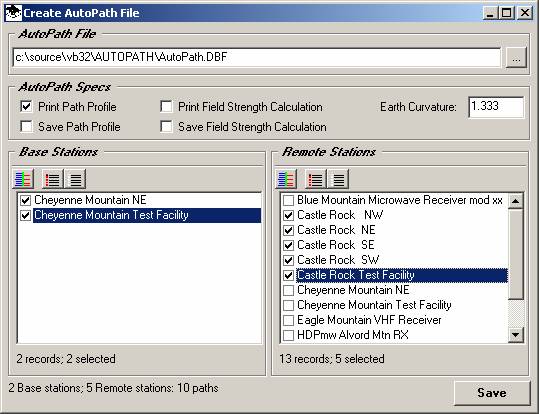
Task: Uncheck Print Path Profile checkbox
Action: coord(26,107)
